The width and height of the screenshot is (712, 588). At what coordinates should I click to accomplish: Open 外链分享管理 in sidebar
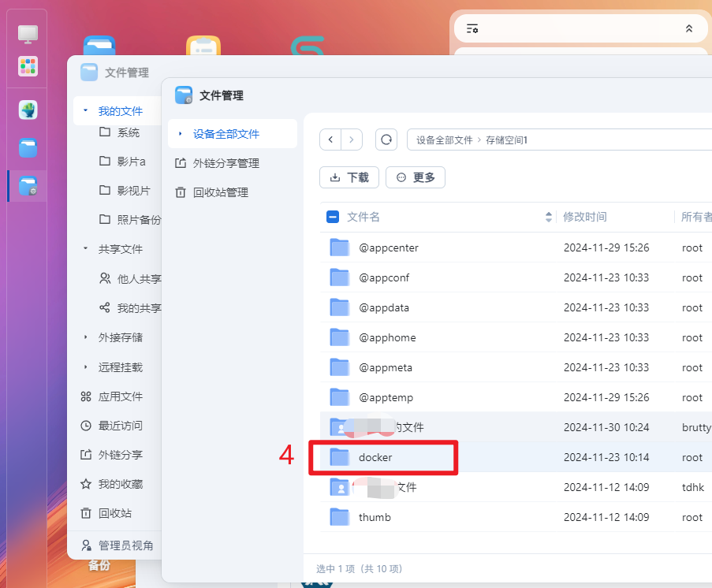[x=218, y=163]
